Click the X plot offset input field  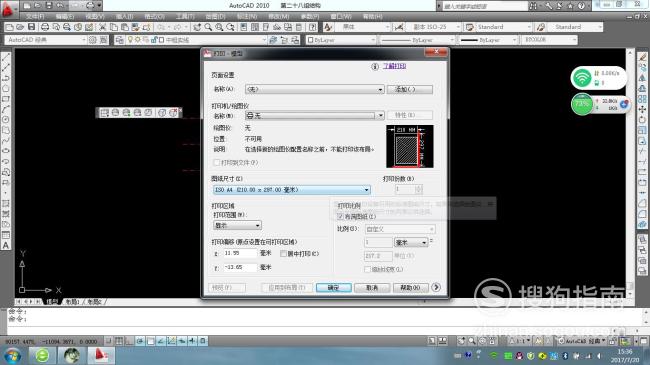240,253
